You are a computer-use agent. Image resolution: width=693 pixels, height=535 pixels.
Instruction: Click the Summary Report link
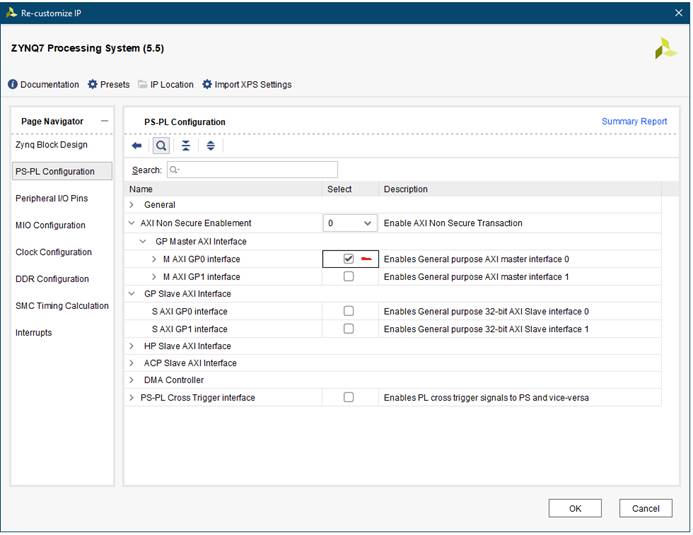(x=634, y=122)
